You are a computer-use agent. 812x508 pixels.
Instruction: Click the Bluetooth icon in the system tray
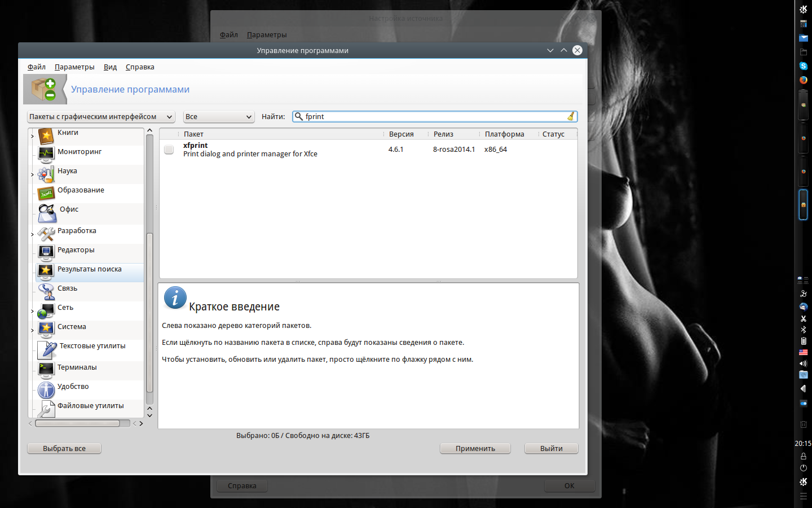click(x=804, y=330)
